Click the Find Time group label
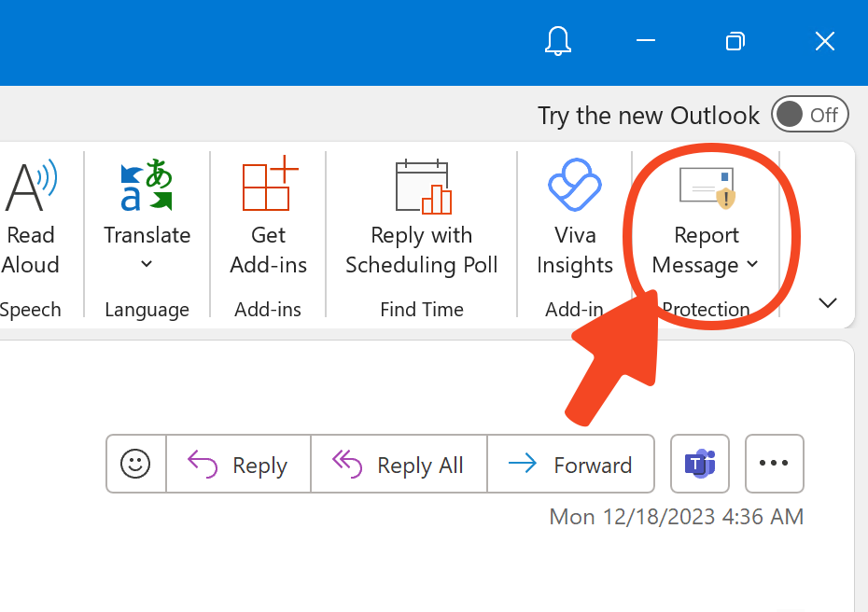 420,309
